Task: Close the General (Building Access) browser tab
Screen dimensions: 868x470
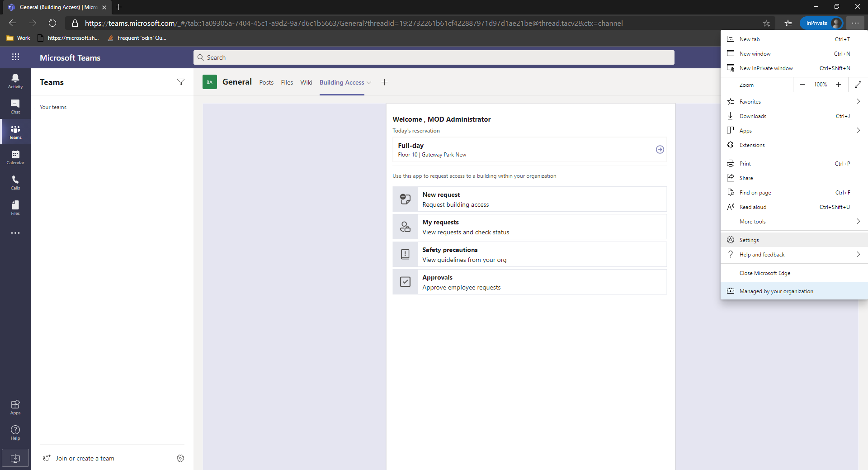Action: (x=104, y=7)
